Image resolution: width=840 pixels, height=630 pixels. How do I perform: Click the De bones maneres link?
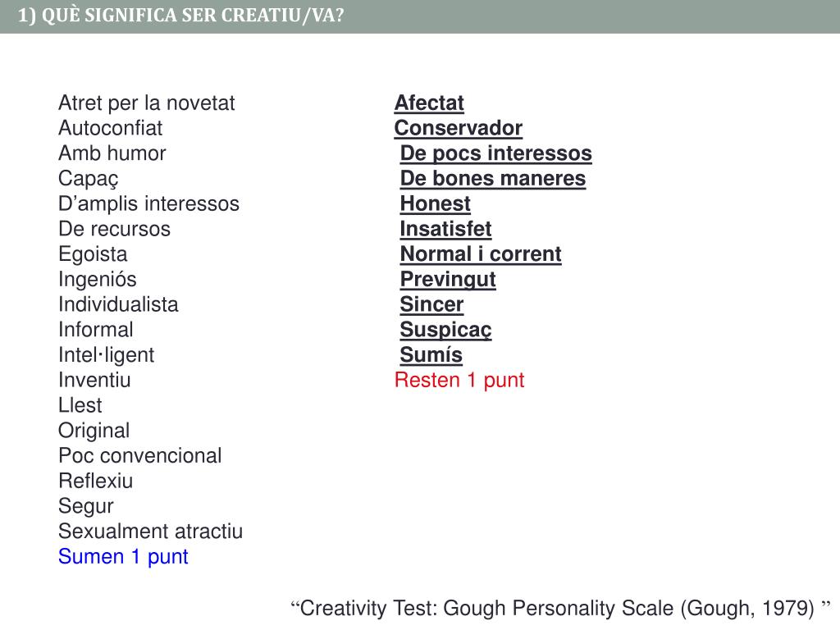(x=492, y=179)
